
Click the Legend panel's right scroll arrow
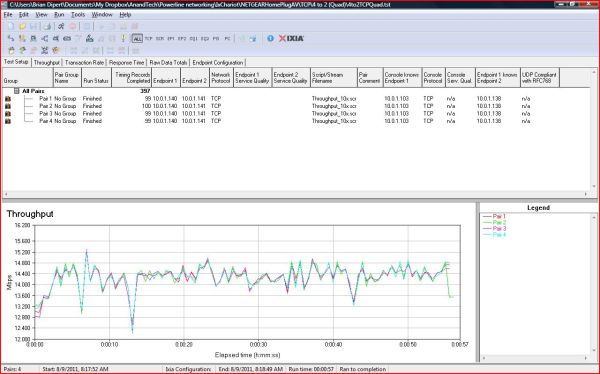[x=586, y=358]
